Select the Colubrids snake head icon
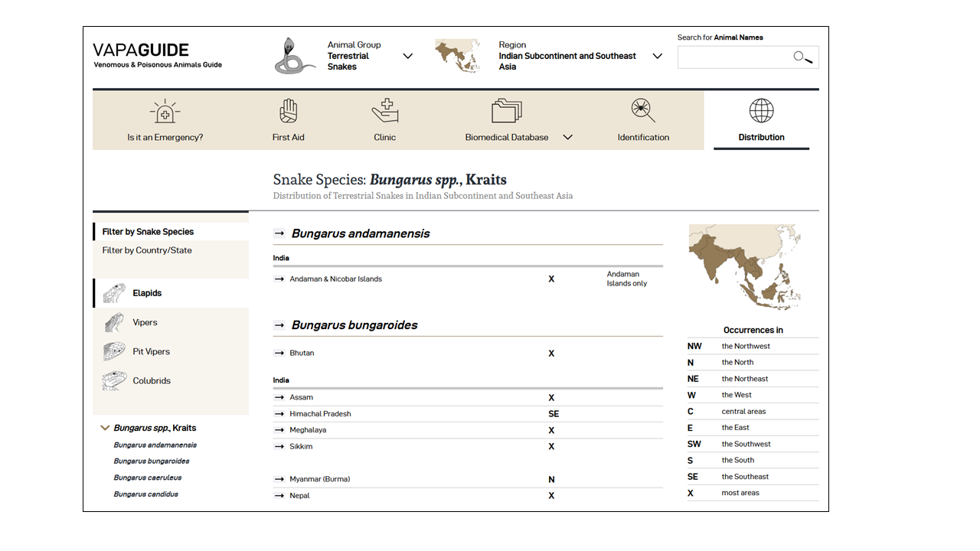980x551 pixels. (x=114, y=380)
